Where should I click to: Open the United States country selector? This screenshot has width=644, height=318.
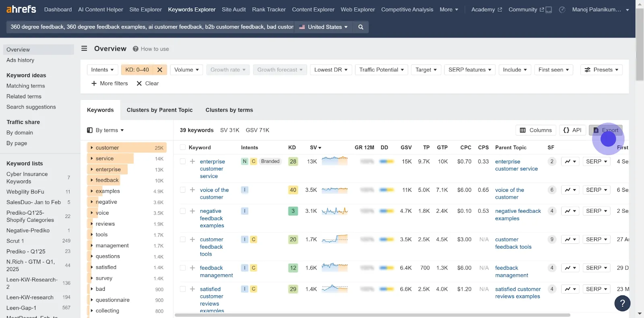[x=323, y=27]
